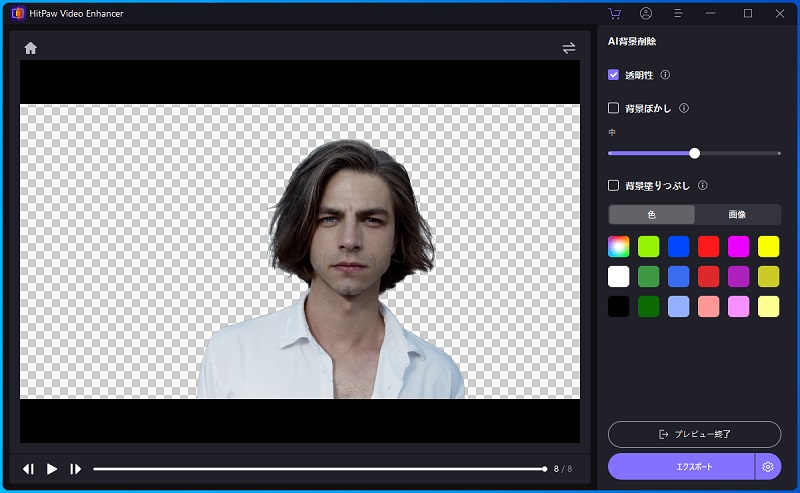Click info icon next to 背景ぼかし

[684, 108]
